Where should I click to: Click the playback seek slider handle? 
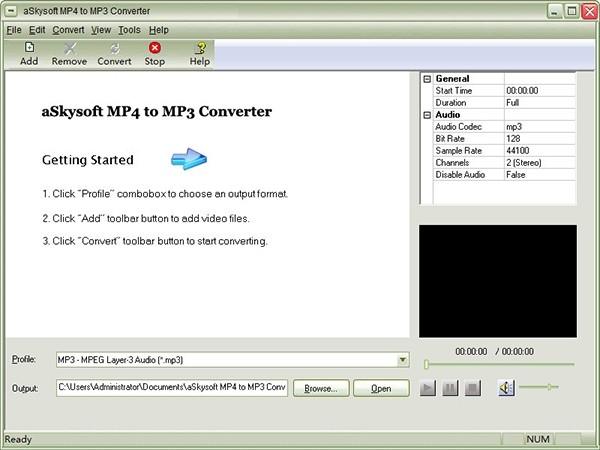point(426,364)
